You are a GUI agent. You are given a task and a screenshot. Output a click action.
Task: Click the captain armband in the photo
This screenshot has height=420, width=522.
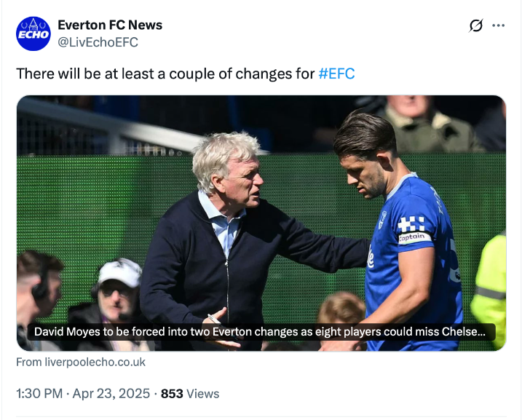point(414,237)
